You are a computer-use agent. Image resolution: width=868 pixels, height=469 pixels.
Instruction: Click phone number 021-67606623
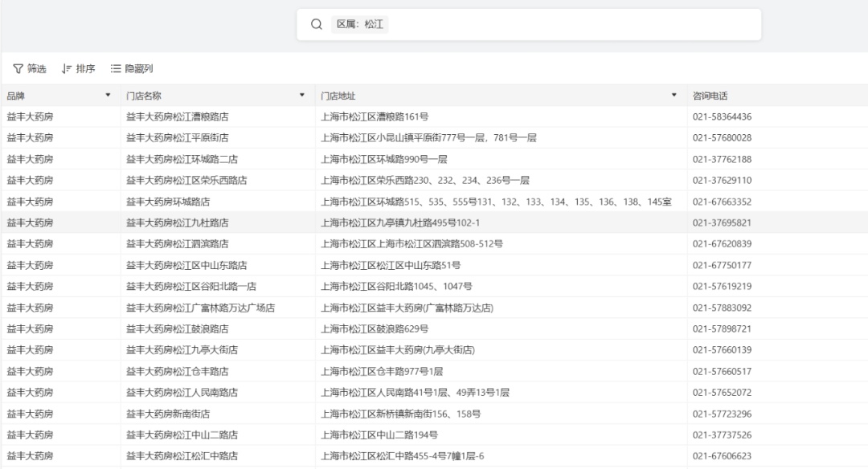point(722,457)
